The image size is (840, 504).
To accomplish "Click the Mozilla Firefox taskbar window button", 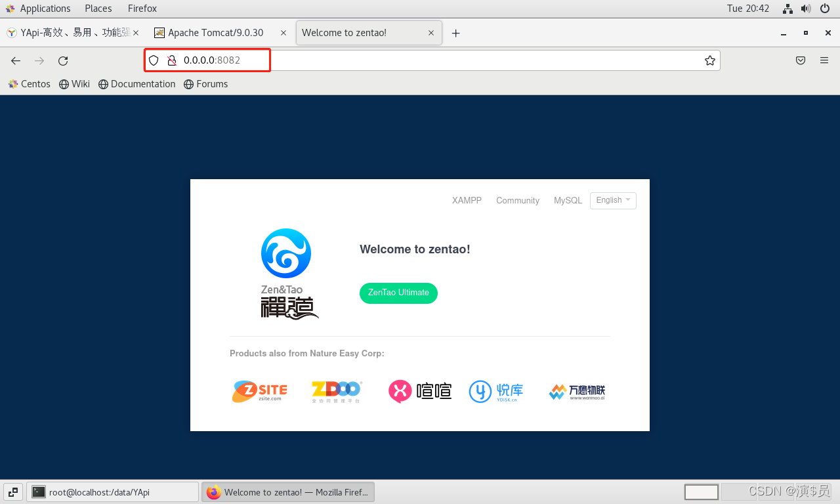I will (287, 492).
